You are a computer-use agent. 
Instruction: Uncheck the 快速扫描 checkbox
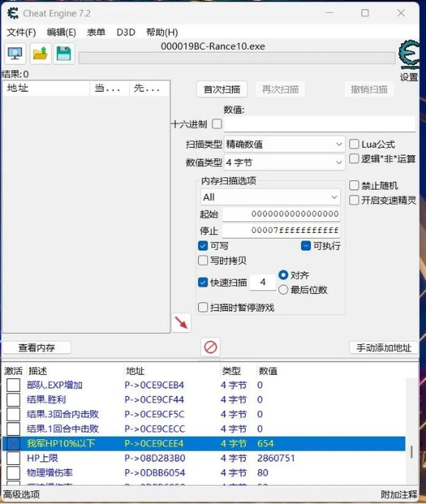(203, 282)
